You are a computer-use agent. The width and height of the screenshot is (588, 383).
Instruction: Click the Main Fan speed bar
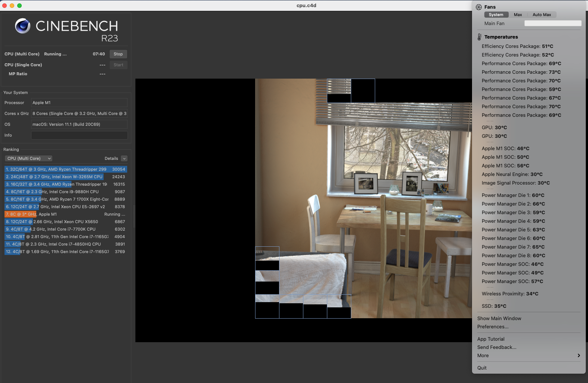pyautogui.click(x=553, y=23)
